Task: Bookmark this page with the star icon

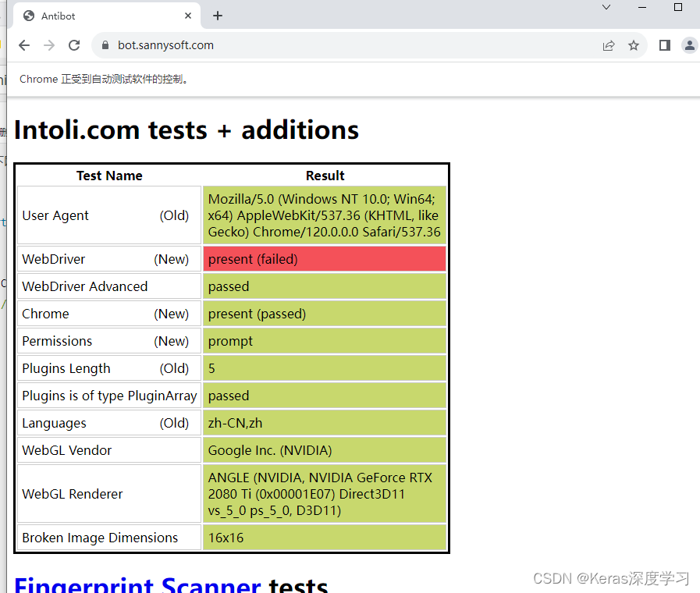Action: click(634, 45)
